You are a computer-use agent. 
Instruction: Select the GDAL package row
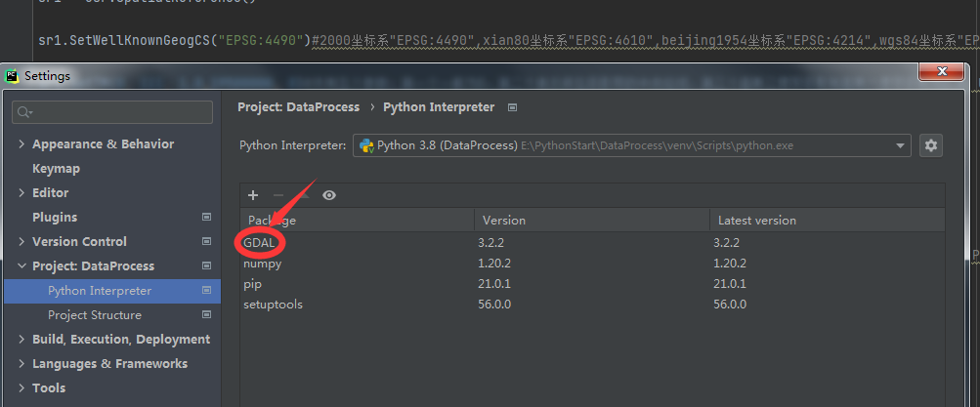coord(592,243)
